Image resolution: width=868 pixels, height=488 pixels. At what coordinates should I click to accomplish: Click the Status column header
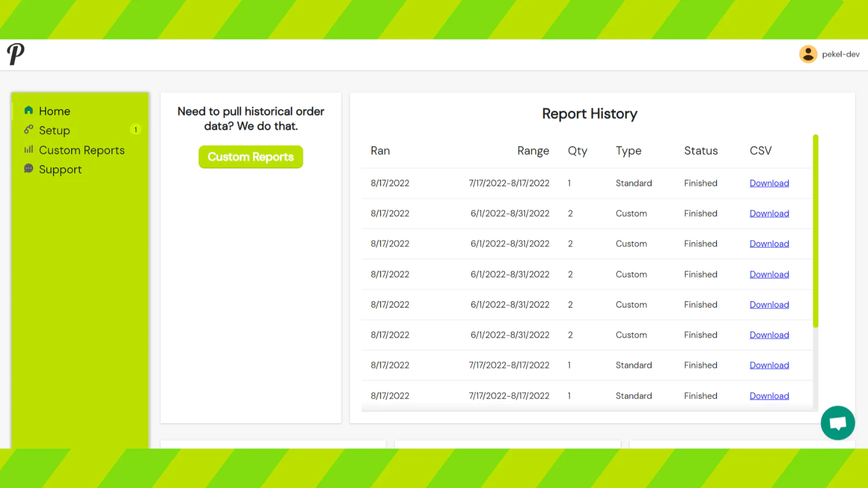point(701,151)
